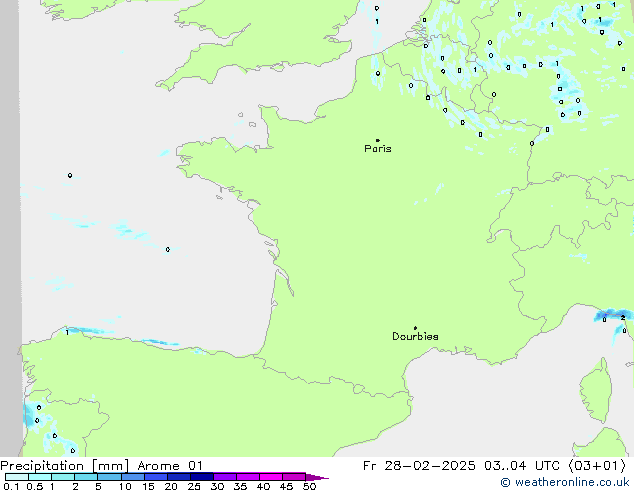The height and width of the screenshot is (490, 634).
Task: Select the 30 mm purple legend swatch
Action: pyautogui.click(x=224, y=477)
